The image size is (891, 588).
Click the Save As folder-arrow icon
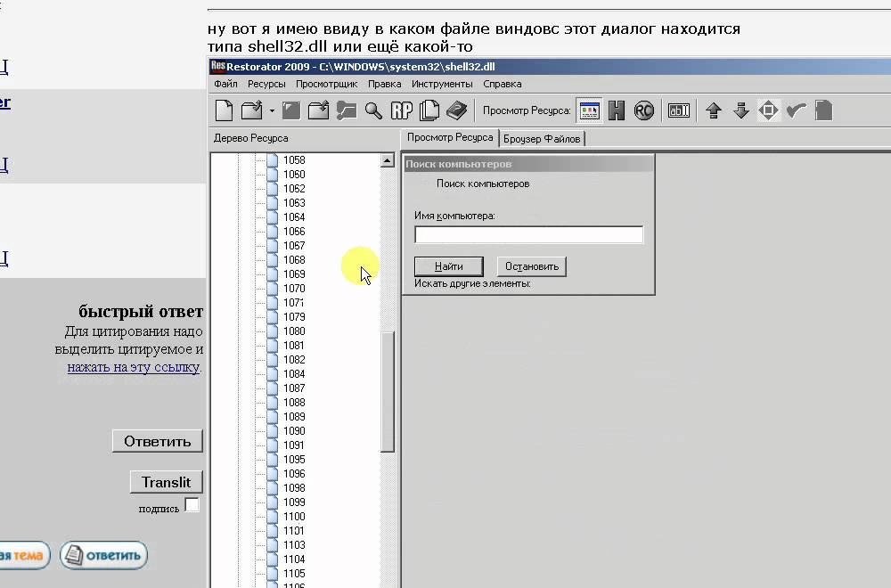(x=318, y=110)
